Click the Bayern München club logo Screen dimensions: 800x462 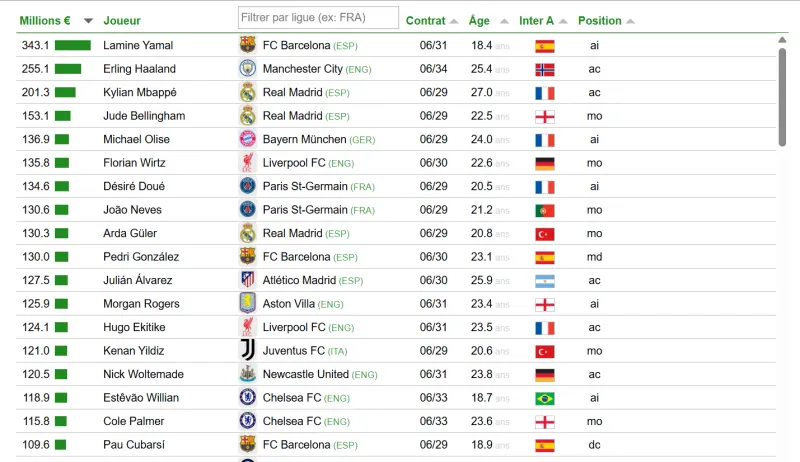pyautogui.click(x=247, y=139)
